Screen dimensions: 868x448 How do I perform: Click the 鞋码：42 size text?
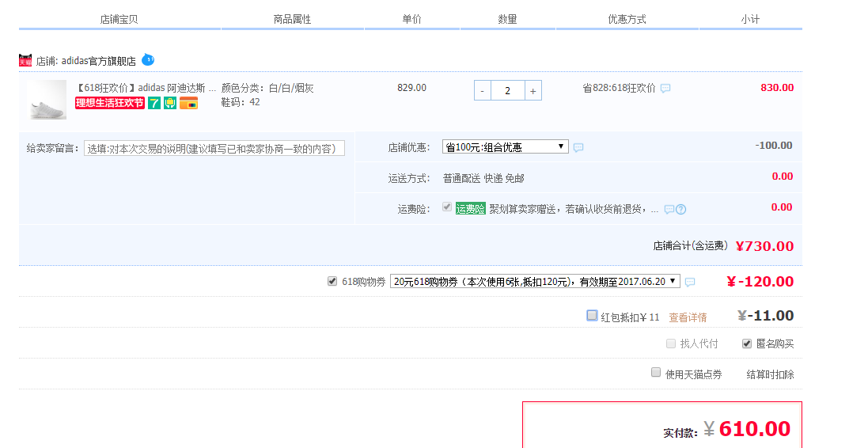pyautogui.click(x=241, y=102)
